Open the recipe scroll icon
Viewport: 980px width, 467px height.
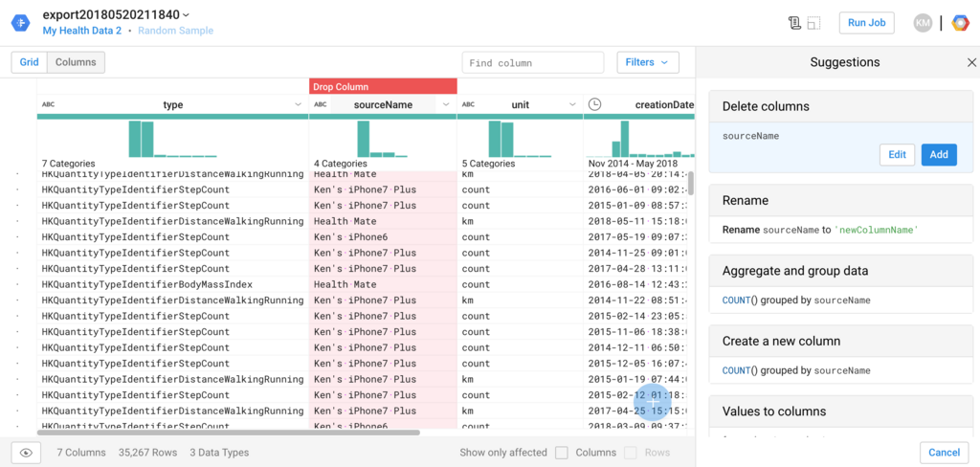coord(794,23)
